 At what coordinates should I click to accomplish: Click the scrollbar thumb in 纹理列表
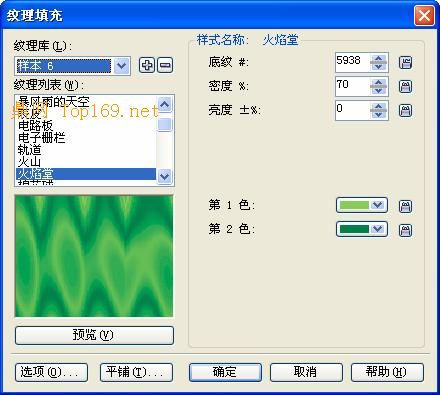click(165, 124)
